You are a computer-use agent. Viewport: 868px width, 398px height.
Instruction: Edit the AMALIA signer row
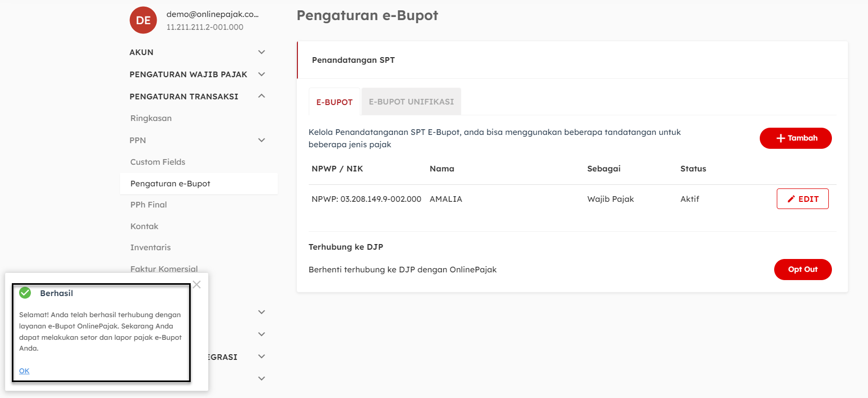802,199
